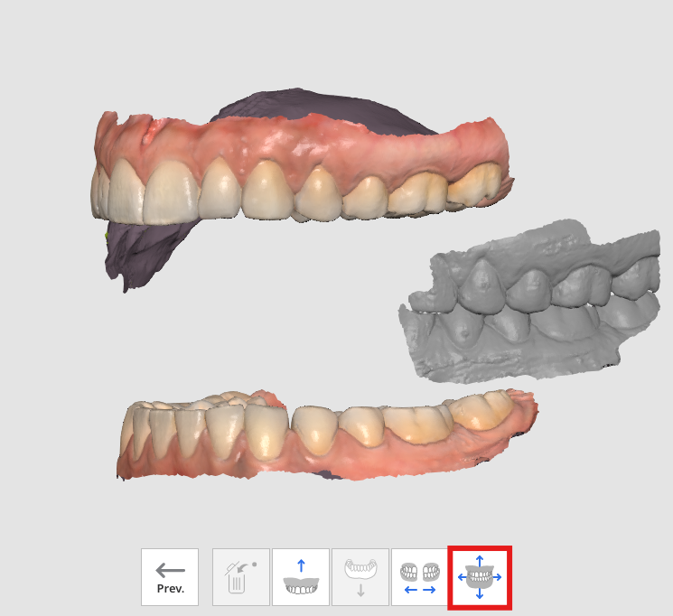Click the Prev. back arrow button
Screen dimensions: 673x616
pos(170,576)
